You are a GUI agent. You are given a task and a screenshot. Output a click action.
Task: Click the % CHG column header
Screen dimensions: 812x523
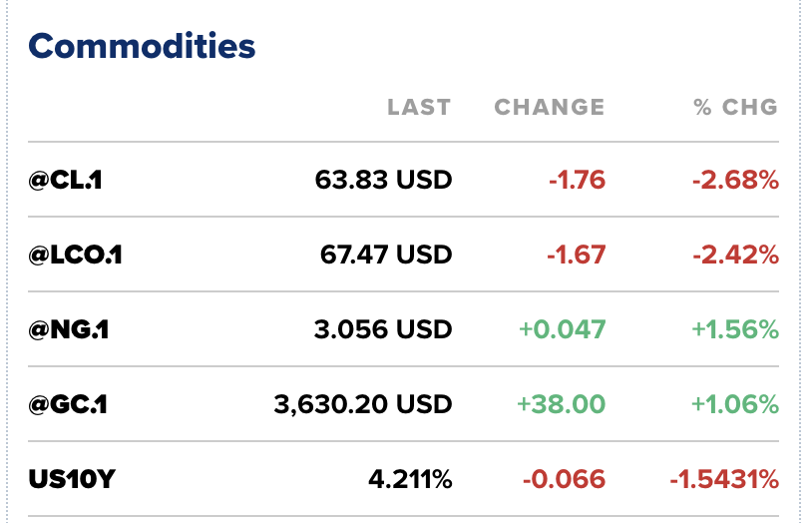coord(735,107)
